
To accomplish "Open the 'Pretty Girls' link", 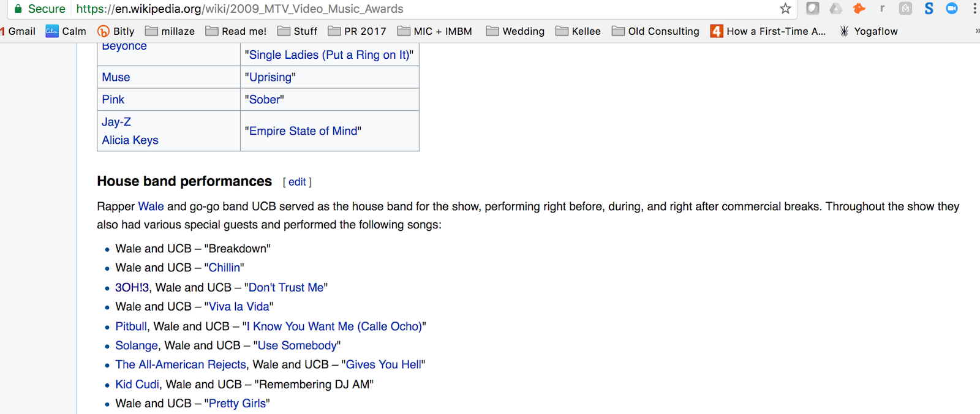I will 237,404.
